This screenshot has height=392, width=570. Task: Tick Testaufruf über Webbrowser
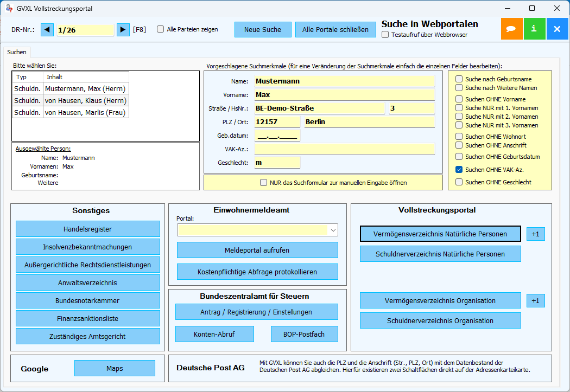pyautogui.click(x=385, y=35)
